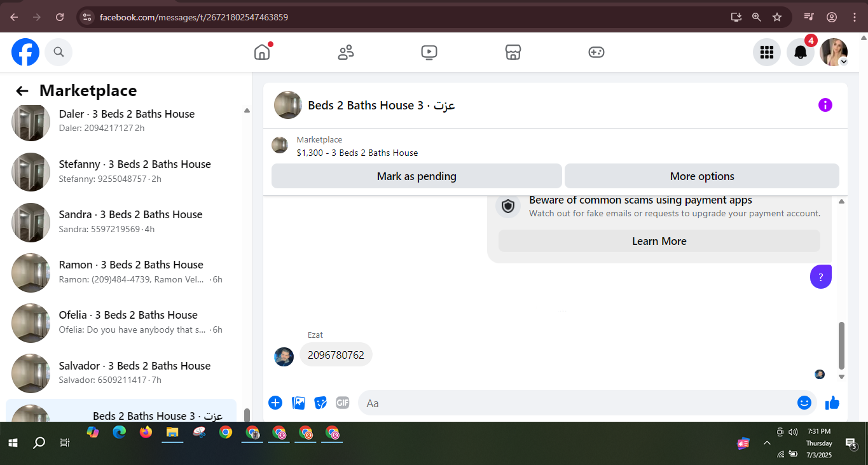Click Ezat's message 2096780762
Image resolution: width=868 pixels, height=465 pixels.
point(336,355)
